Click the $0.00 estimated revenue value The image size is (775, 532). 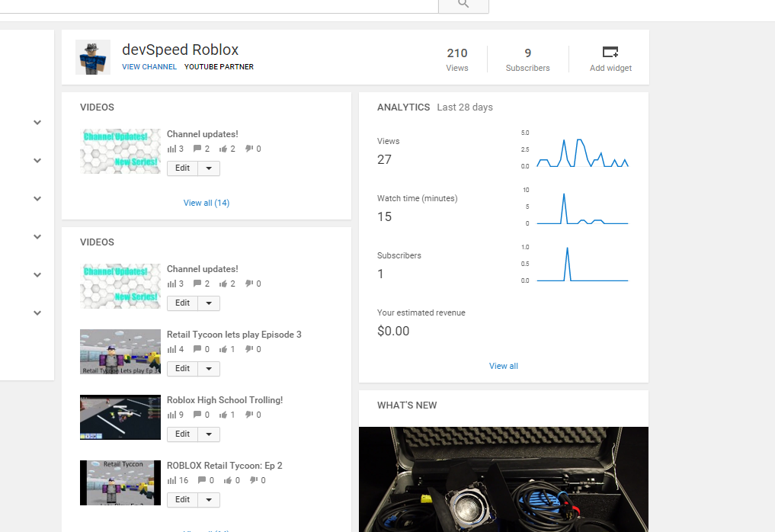tap(393, 331)
